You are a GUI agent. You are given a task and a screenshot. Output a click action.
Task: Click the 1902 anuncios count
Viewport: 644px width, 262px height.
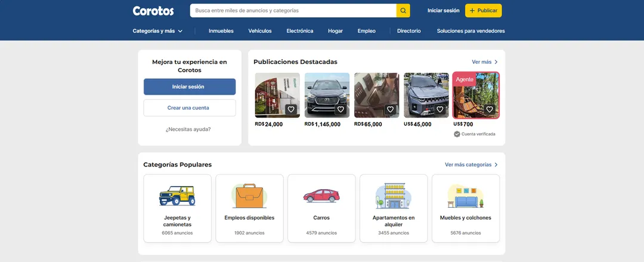[x=249, y=233]
